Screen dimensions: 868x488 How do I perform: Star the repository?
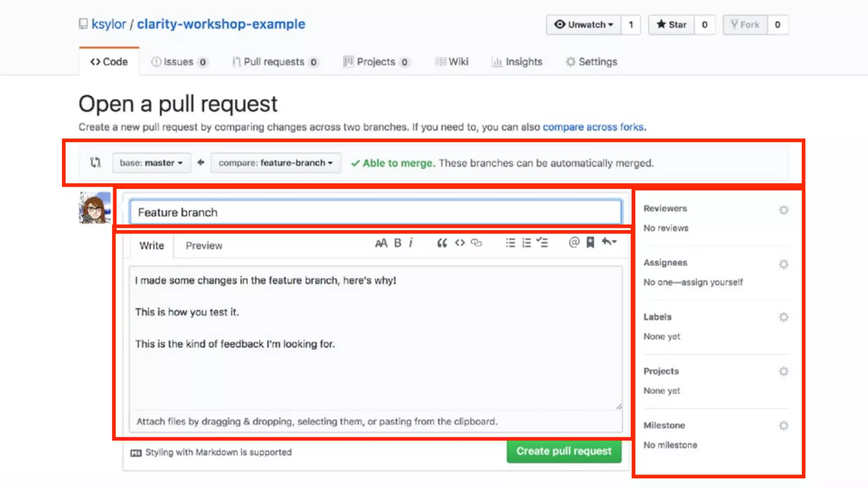click(x=671, y=25)
